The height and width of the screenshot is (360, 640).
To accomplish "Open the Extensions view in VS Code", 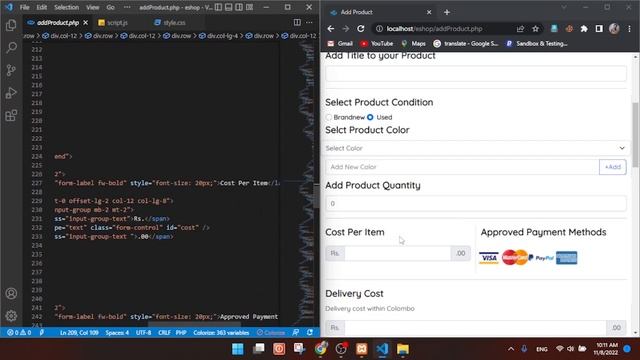I will (x=11, y=116).
